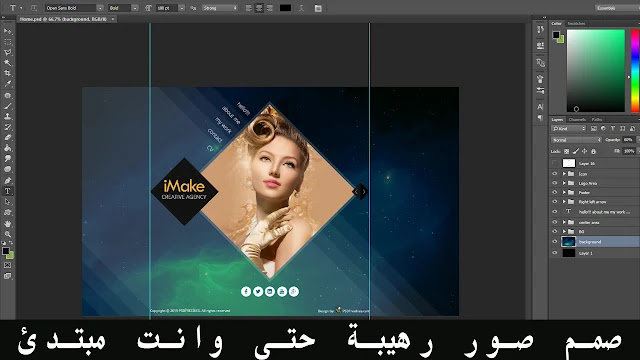Hide the center area group
Image resolution: width=640 pixels, height=360 pixels.
coord(555,222)
